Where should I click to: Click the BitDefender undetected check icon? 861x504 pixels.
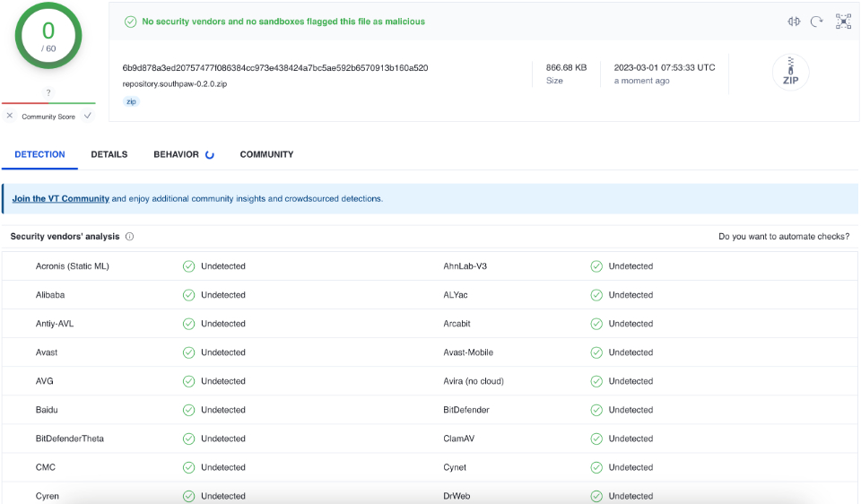596,410
